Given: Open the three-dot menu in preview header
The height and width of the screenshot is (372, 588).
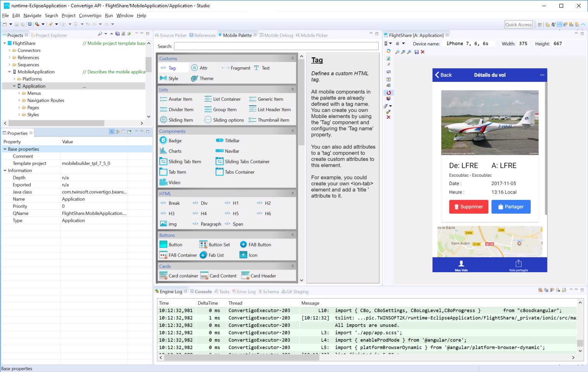Looking at the screenshot, I should coord(542,75).
